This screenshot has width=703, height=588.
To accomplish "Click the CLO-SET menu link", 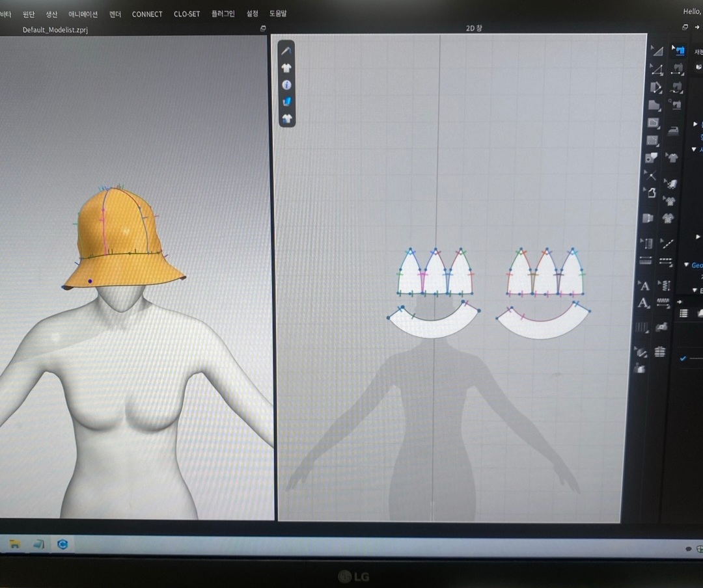I will click(x=187, y=14).
